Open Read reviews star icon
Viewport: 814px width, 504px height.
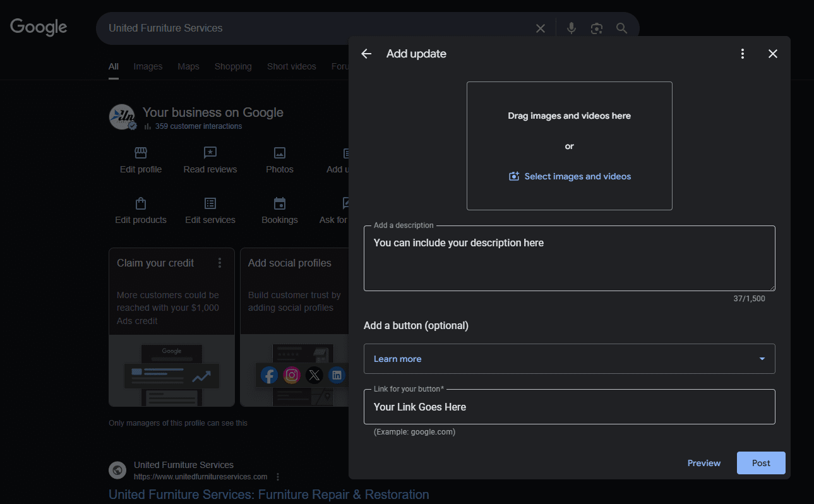coord(210,153)
